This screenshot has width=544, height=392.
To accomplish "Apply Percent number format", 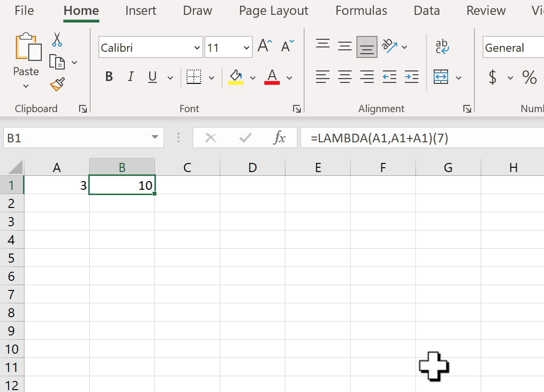I will coord(529,77).
